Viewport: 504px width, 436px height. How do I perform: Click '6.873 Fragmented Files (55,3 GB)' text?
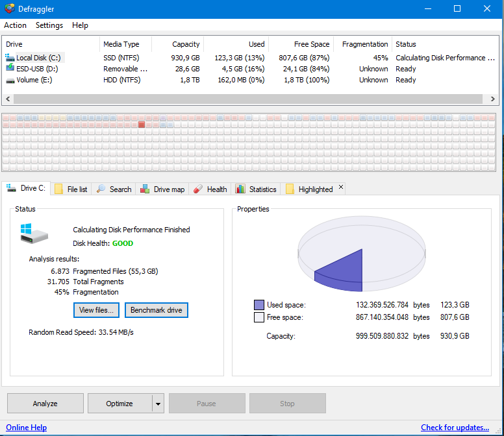tap(105, 271)
